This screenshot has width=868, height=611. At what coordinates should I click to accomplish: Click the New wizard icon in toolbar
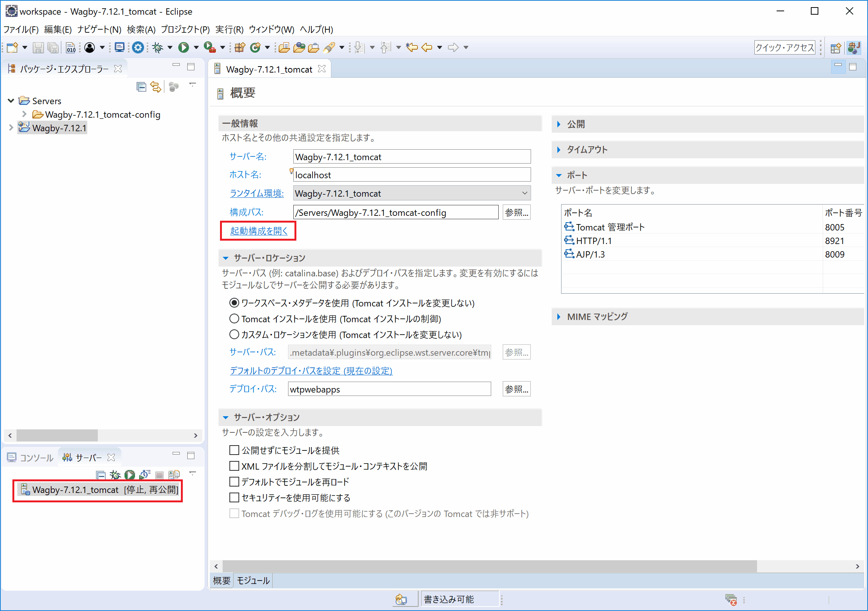click(12, 47)
